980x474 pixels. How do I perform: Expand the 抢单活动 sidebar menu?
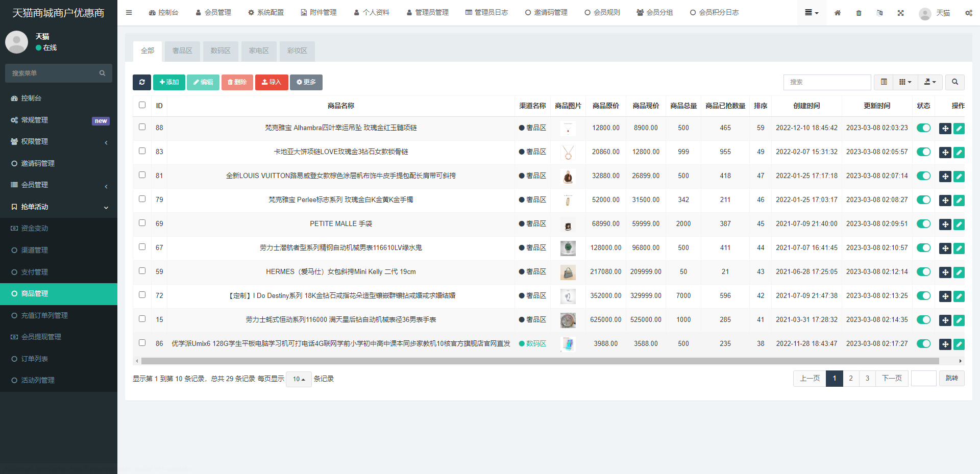coord(59,207)
